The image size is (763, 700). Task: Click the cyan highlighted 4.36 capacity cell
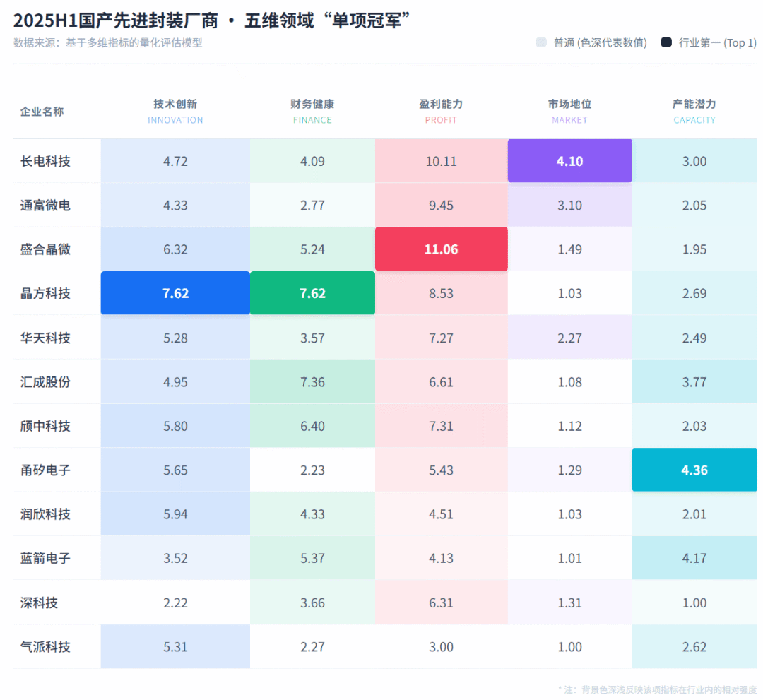[x=694, y=470]
